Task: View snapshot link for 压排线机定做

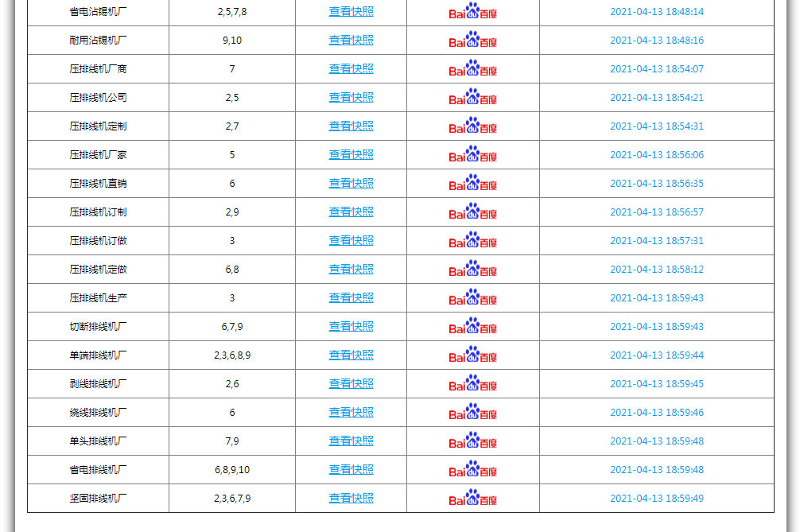Action: (351, 269)
